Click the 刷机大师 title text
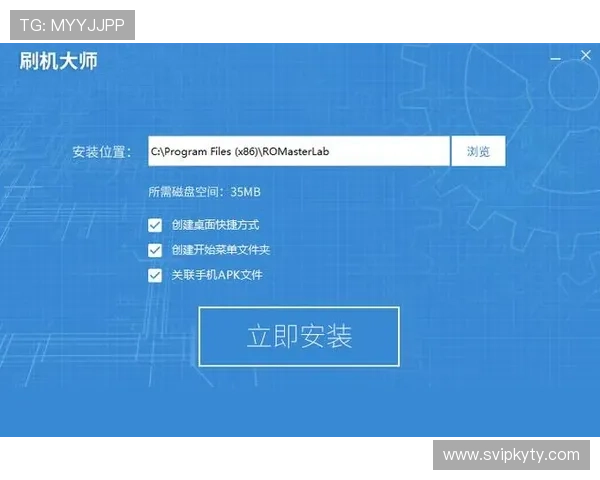 coord(59,61)
